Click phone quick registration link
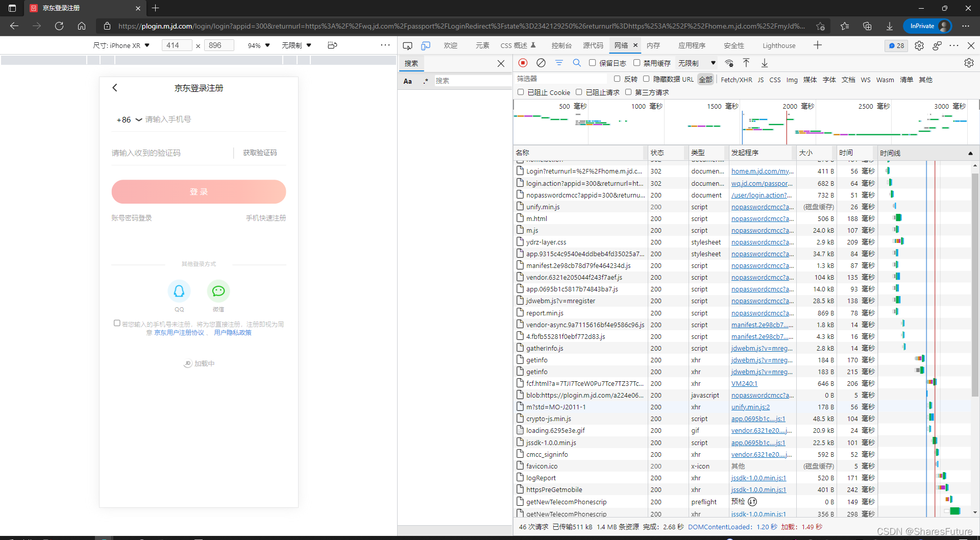980x540 pixels. coord(266,218)
